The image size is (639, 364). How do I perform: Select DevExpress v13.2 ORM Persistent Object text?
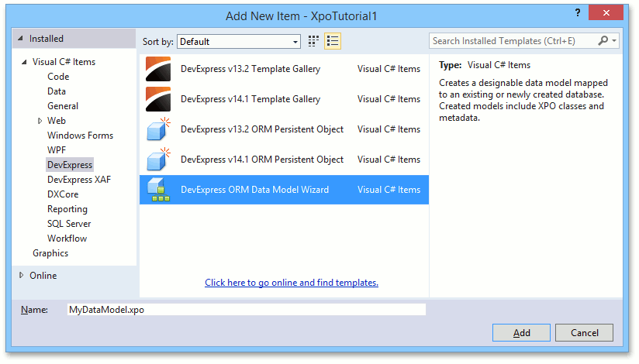[x=262, y=129]
